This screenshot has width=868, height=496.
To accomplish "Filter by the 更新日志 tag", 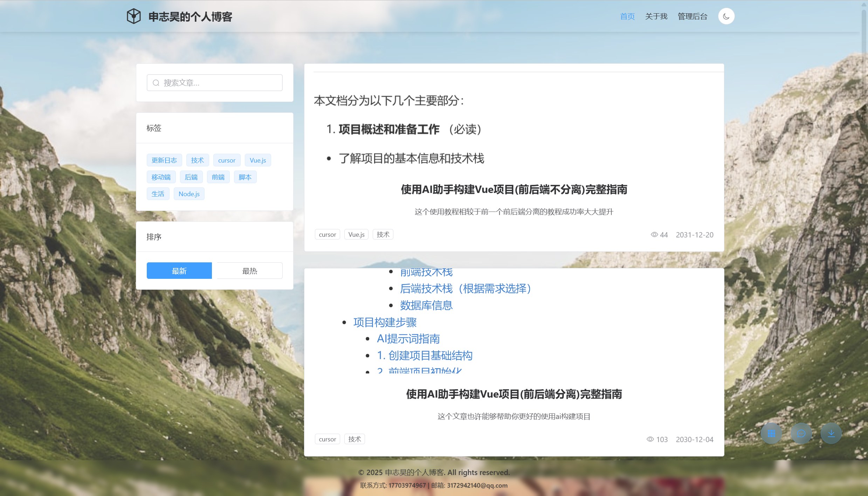I will click(164, 160).
